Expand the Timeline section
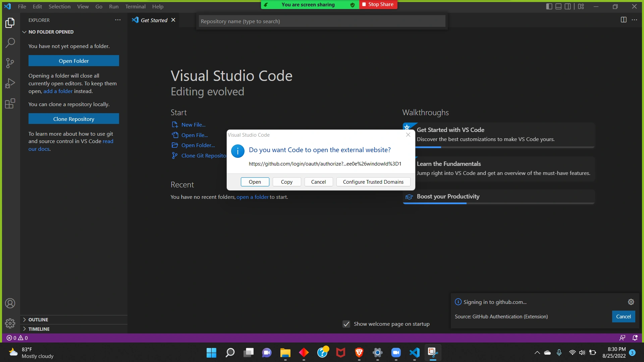644x362 pixels. (x=39, y=329)
